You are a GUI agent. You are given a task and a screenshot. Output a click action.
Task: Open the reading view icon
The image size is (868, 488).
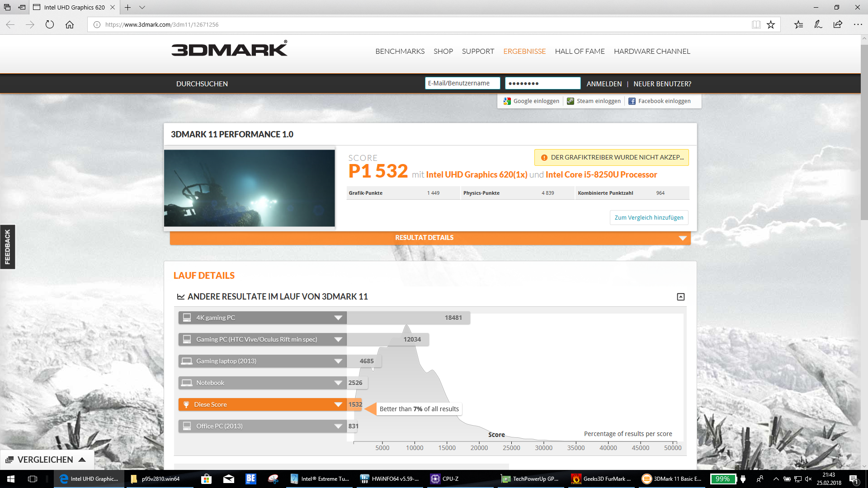(756, 25)
